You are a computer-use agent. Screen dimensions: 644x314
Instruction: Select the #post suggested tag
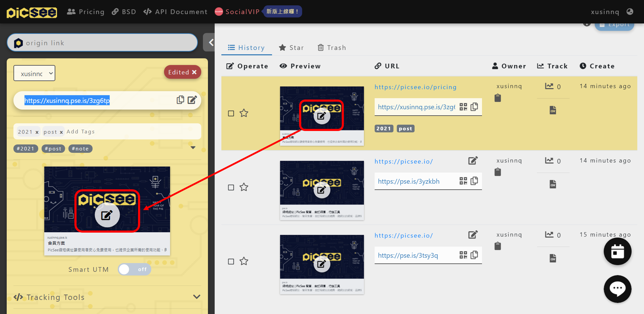(53, 148)
